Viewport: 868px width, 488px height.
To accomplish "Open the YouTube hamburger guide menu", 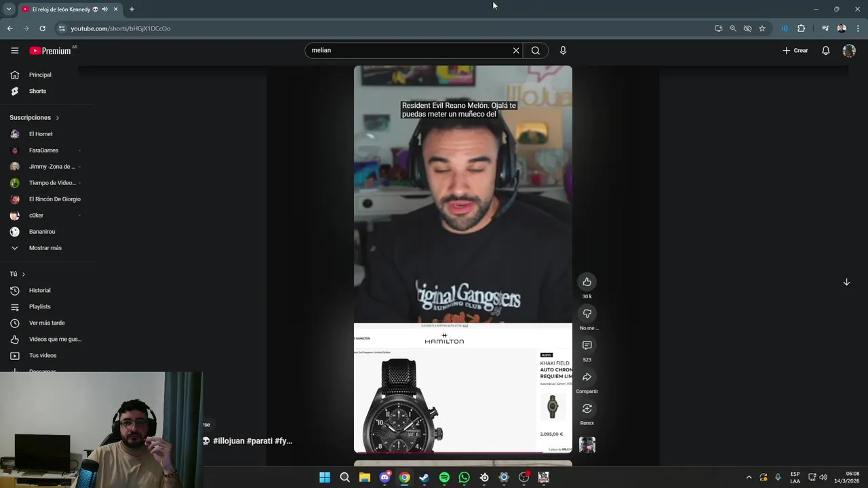I will (x=14, y=50).
